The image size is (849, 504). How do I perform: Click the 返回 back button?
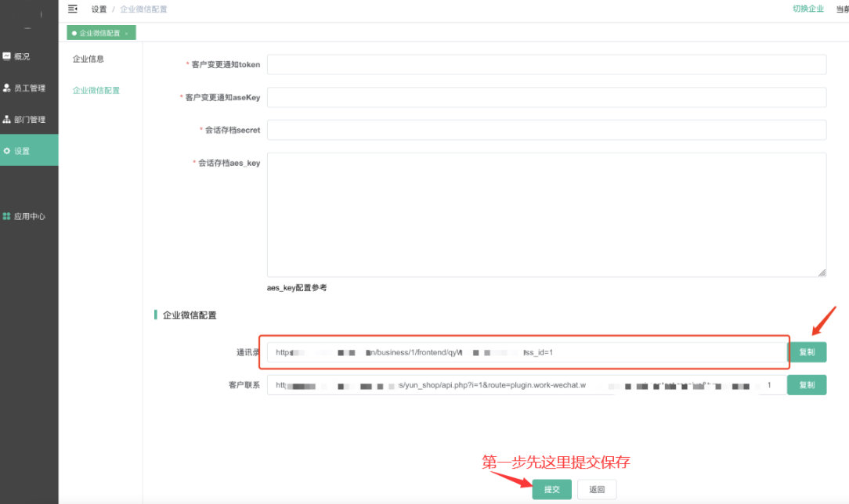click(x=597, y=489)
